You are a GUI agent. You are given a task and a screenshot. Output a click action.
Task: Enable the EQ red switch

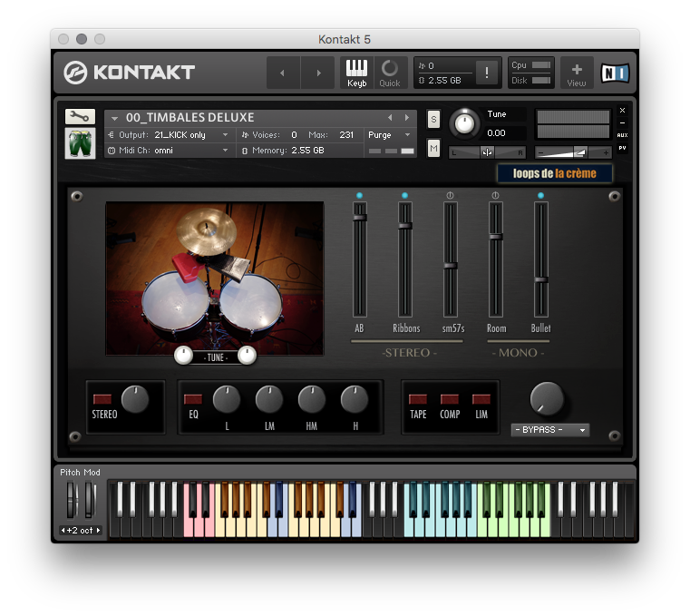(193, 399)
